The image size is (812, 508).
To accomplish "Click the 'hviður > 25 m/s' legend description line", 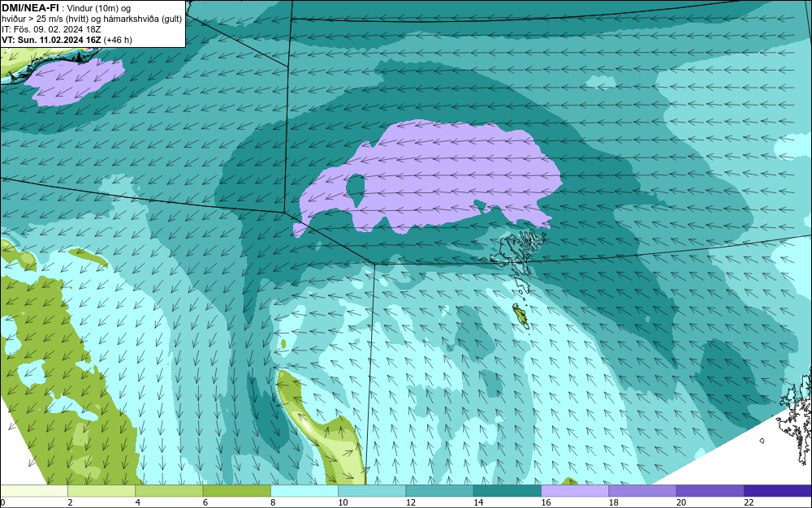I will [92, 19].
